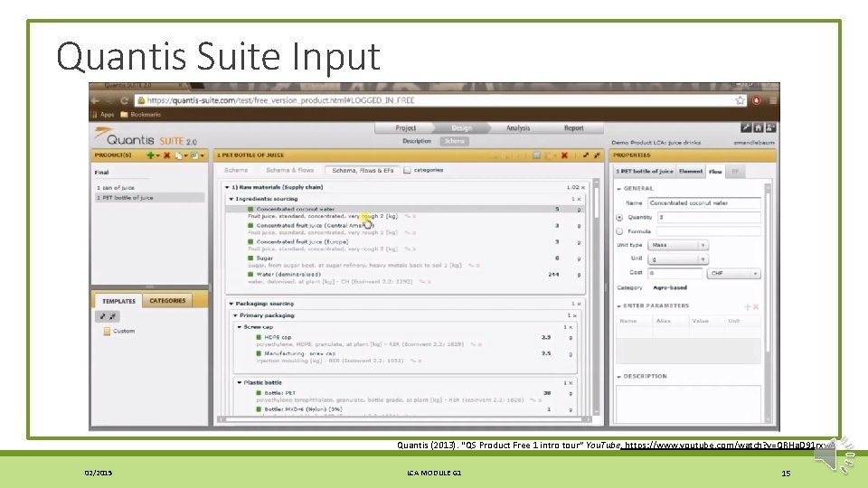The image size is (868, 488).
Task: Open the TEMPLATES tab
Action: (118, 301)
